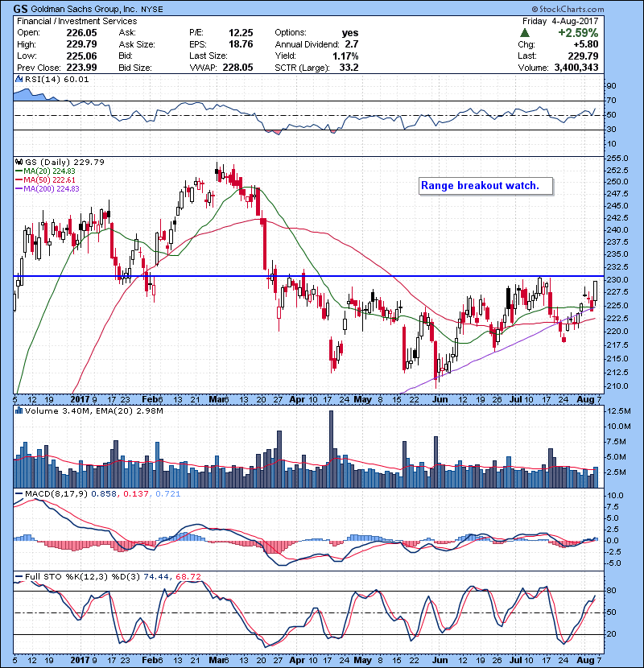This screenshot has height=668, width=644.
Task: Click the Options yes value
Action: [x=350, y=33]
